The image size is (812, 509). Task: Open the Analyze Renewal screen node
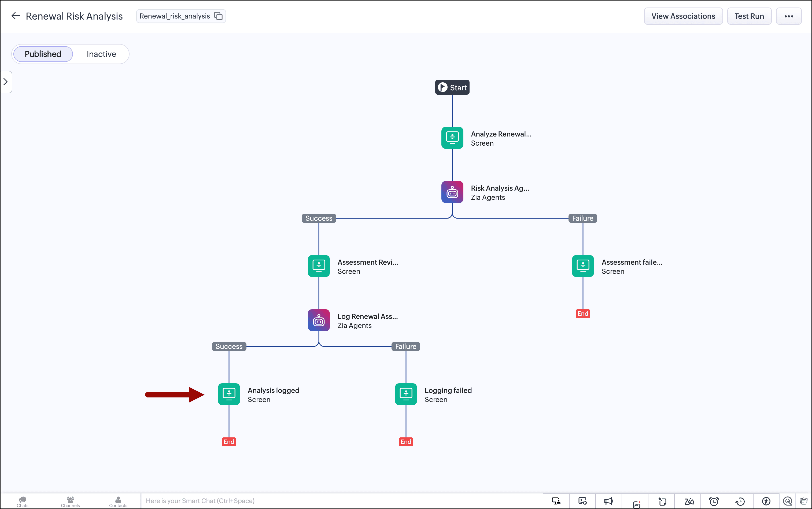[x=452, y=138]
